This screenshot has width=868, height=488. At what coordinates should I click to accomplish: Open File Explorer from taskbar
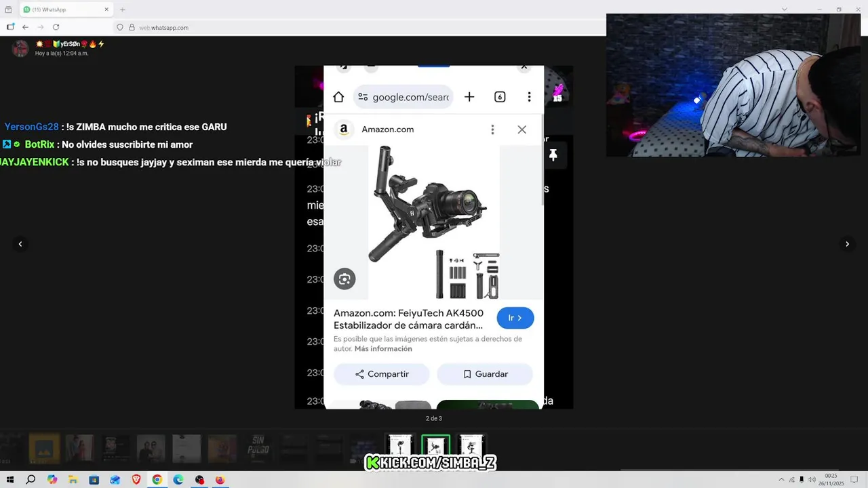73,480
